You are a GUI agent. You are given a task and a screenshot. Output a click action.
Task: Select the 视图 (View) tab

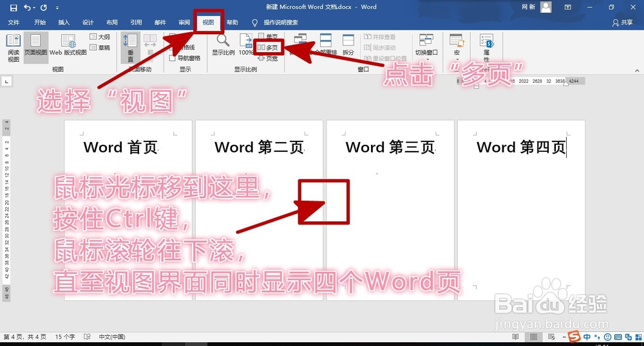208,23
